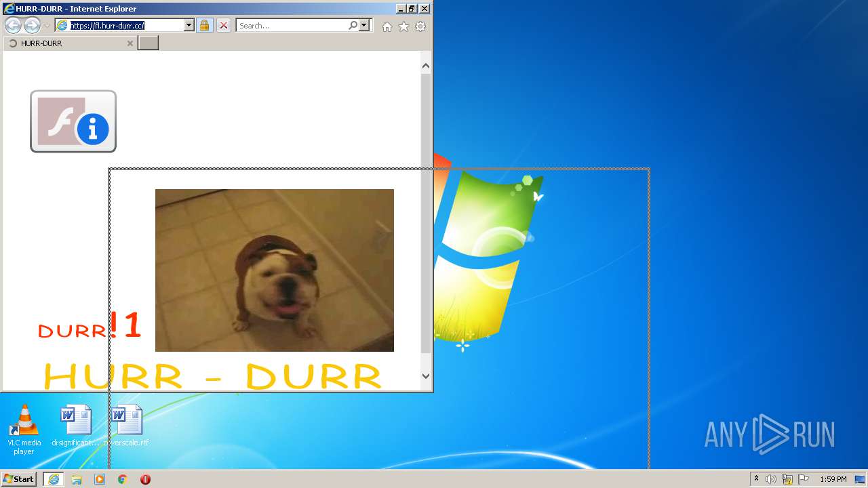Stop loading the page with X button
868x488 pixels.
224,26
